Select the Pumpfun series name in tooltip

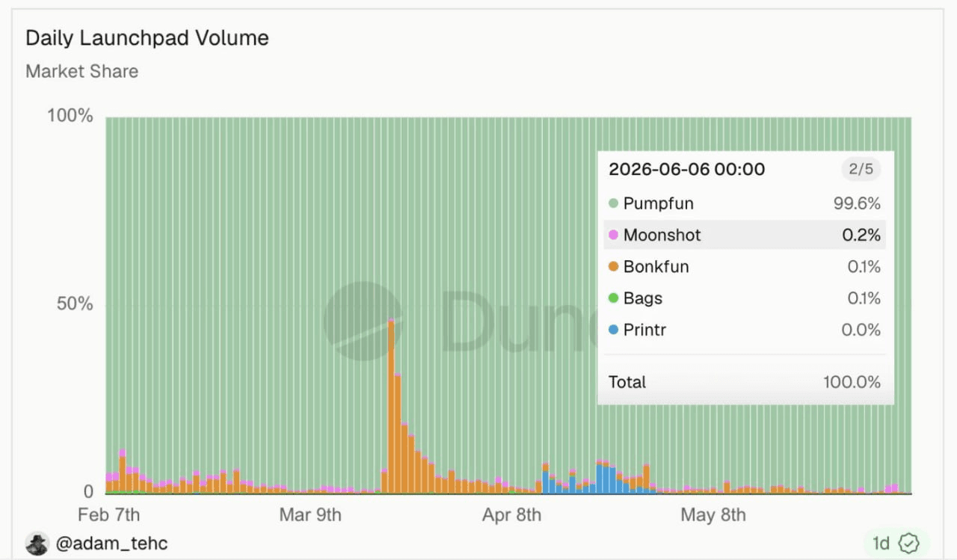659,203
